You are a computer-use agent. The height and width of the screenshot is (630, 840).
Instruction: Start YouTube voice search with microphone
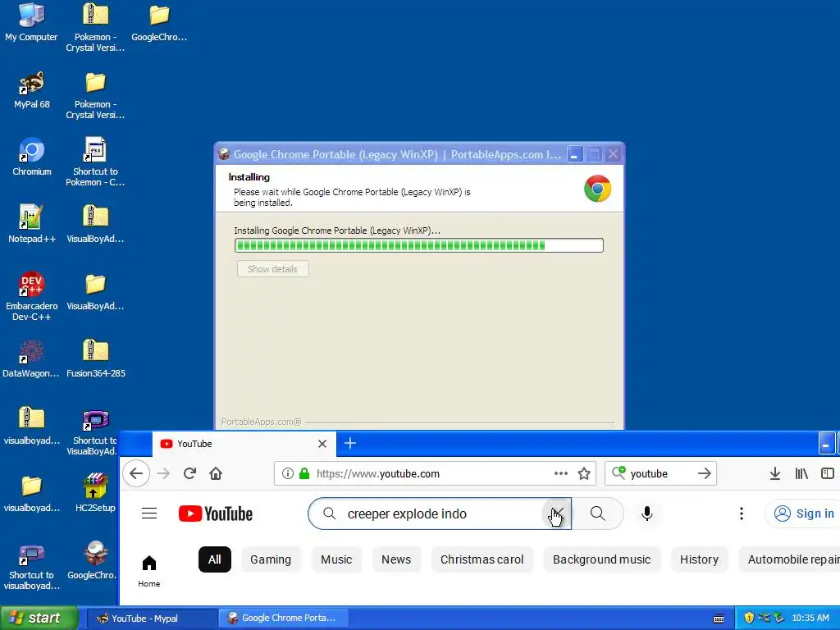(x=647, y=514)
